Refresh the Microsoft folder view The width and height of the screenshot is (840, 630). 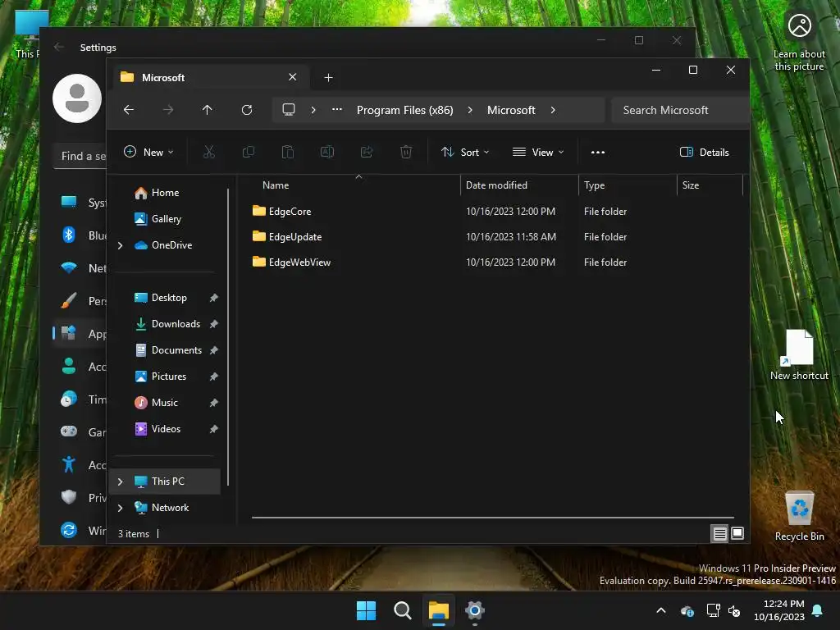[247, 110]
